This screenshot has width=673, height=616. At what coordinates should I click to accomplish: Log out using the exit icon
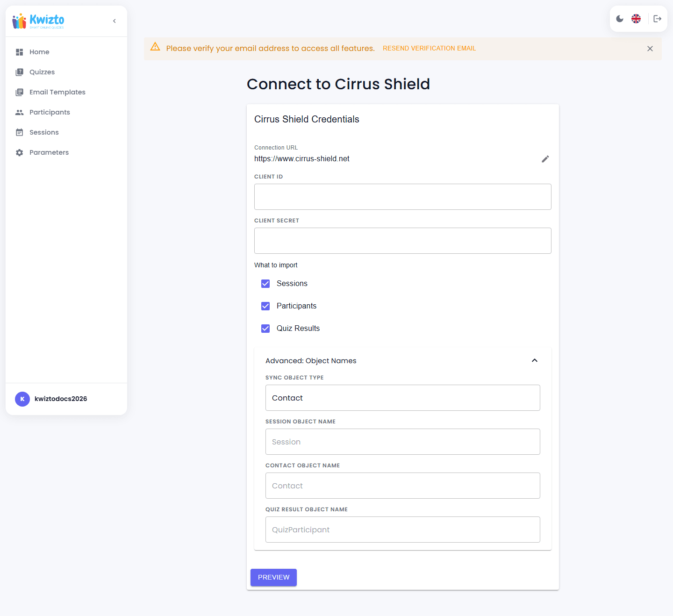coord(657,19)
